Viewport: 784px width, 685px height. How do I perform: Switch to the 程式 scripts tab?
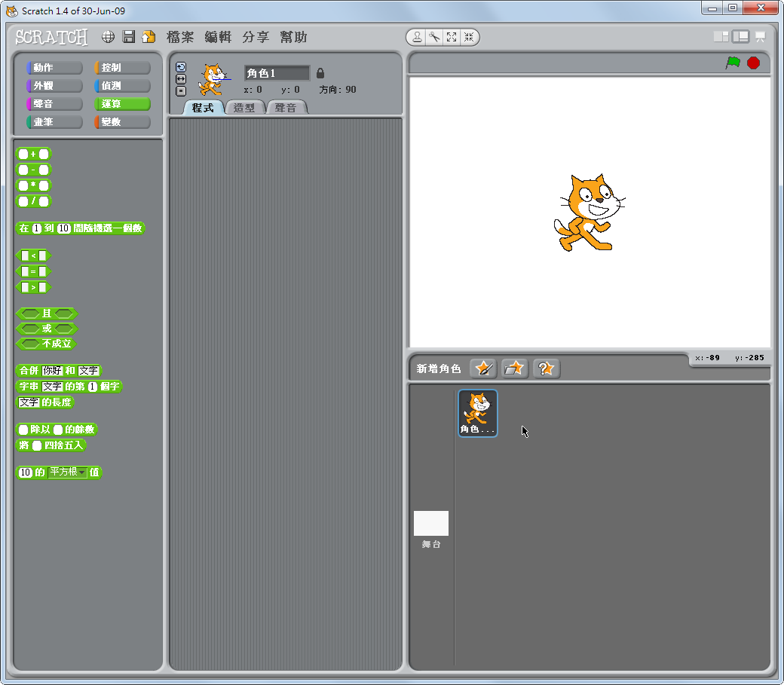coord(203,108)
